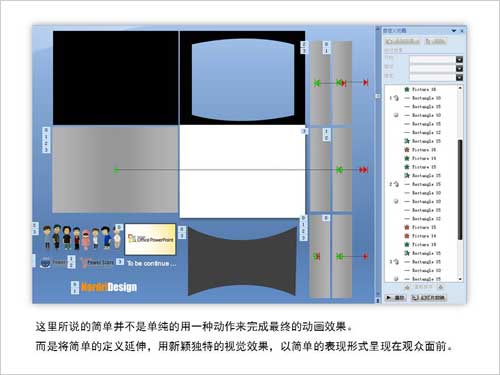Viewport: 500px width, 375px height.
Task: Click the animation list scroll-down arrow
Action: 460,279
